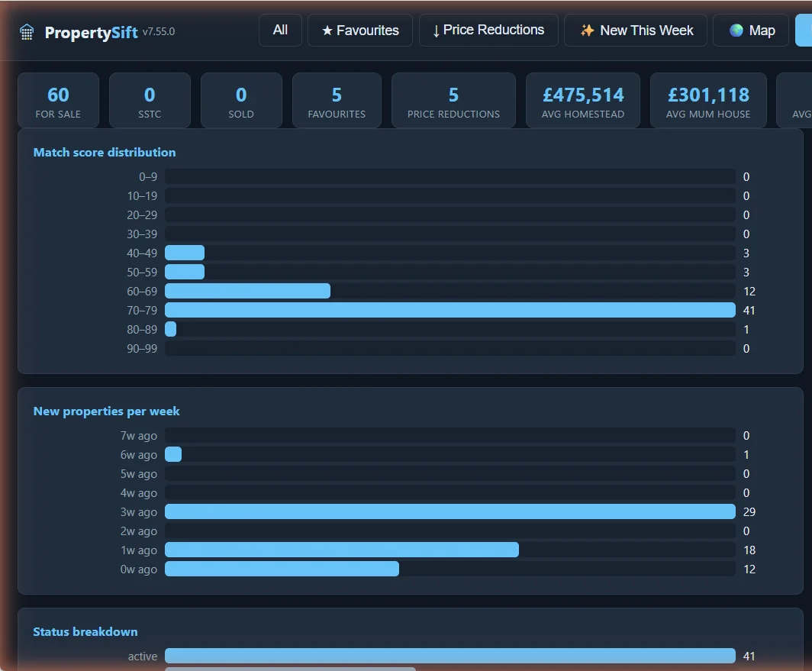This screenshot has width=812, height=671.
Task: Switch to Price Reductions tab
Action: pos(488,30)
